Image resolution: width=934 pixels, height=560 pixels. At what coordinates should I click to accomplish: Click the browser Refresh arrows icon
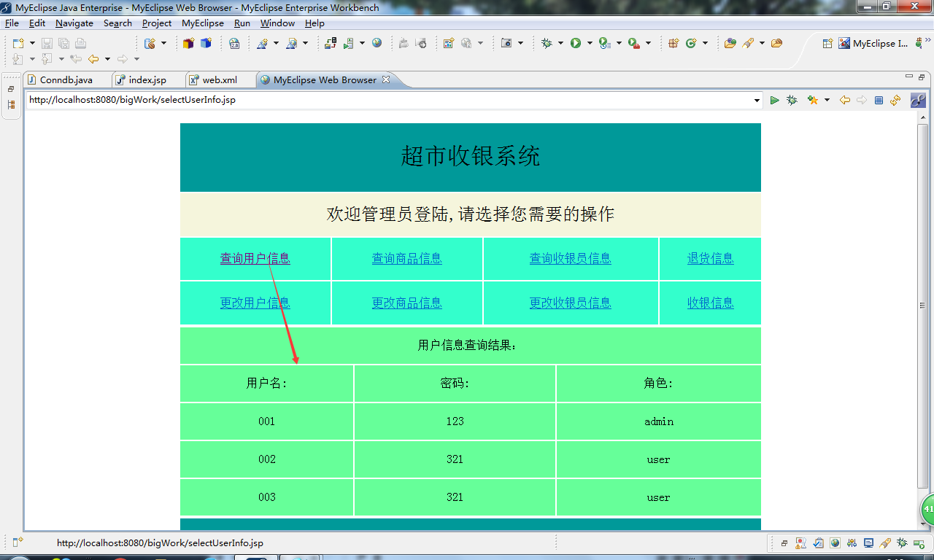pos(895,100)
